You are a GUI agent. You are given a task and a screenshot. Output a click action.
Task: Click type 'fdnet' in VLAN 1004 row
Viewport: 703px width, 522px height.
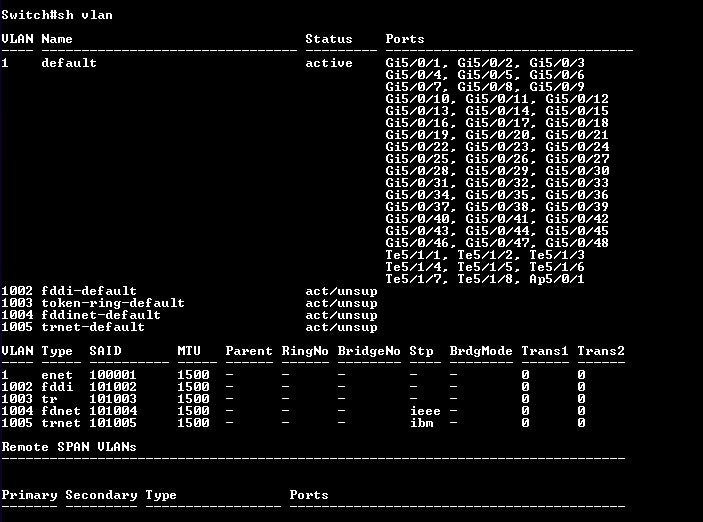click(61, 411)
